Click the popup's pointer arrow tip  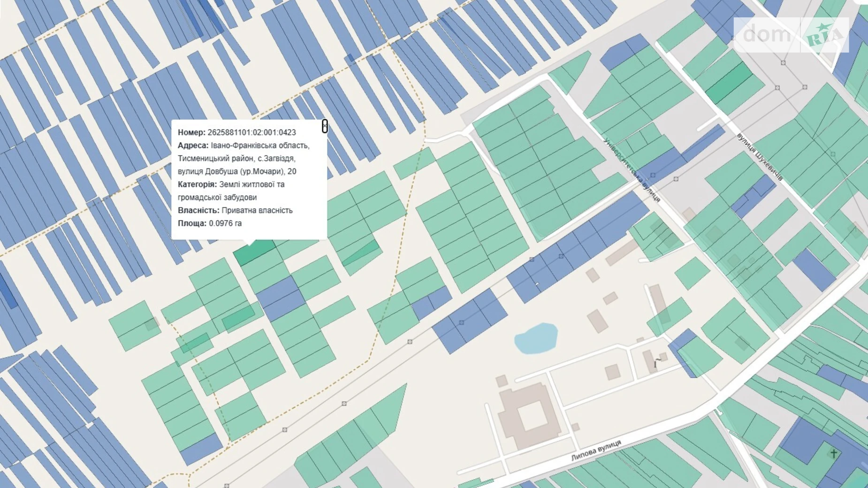pyautogui.click(x=251, y=243)
